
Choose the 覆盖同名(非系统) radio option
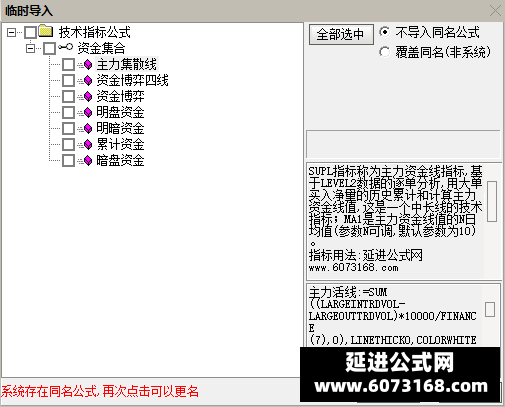coord(384,52)
